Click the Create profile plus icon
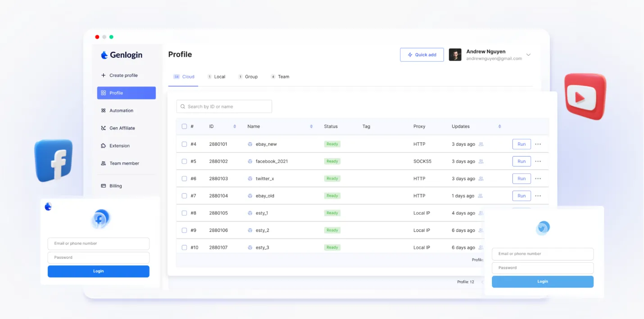Viewport: 644px width, 319px height. [103, 76]
